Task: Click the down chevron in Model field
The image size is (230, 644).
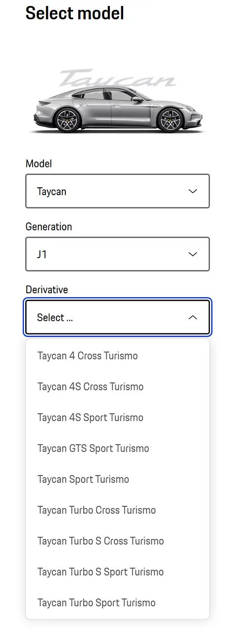Action: tap(193, 191)
